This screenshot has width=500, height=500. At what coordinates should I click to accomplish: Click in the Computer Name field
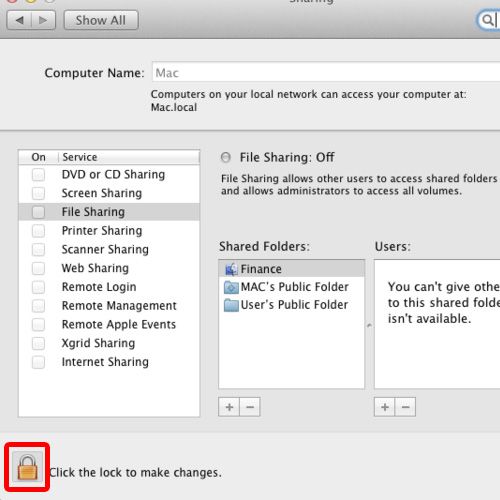coord(326,72)
